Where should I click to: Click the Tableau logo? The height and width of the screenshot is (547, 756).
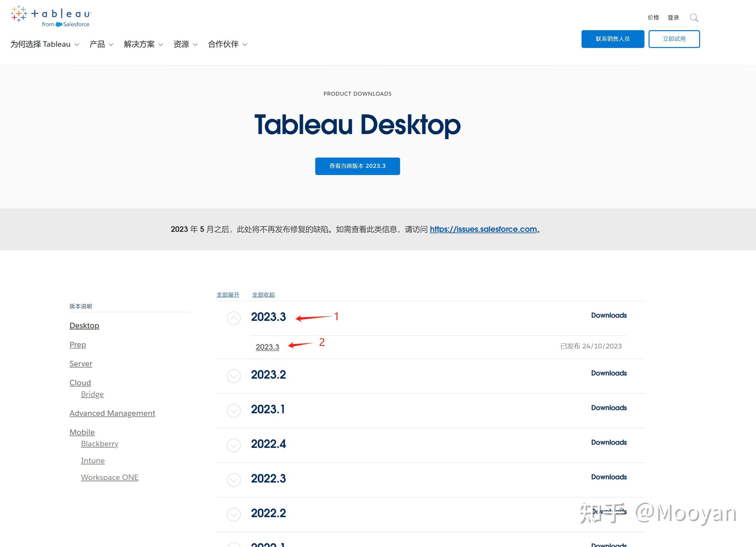[51, 16]
